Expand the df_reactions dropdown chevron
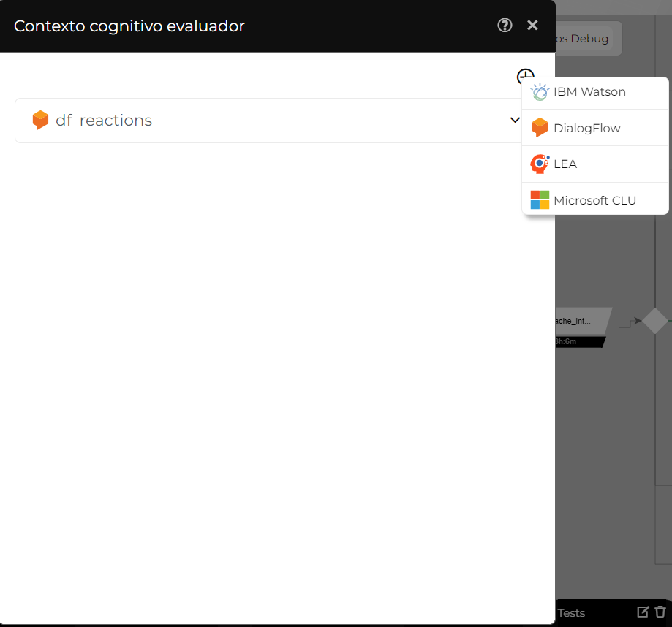The width and height of the screenshot is (672, 627). click(515, 120)
